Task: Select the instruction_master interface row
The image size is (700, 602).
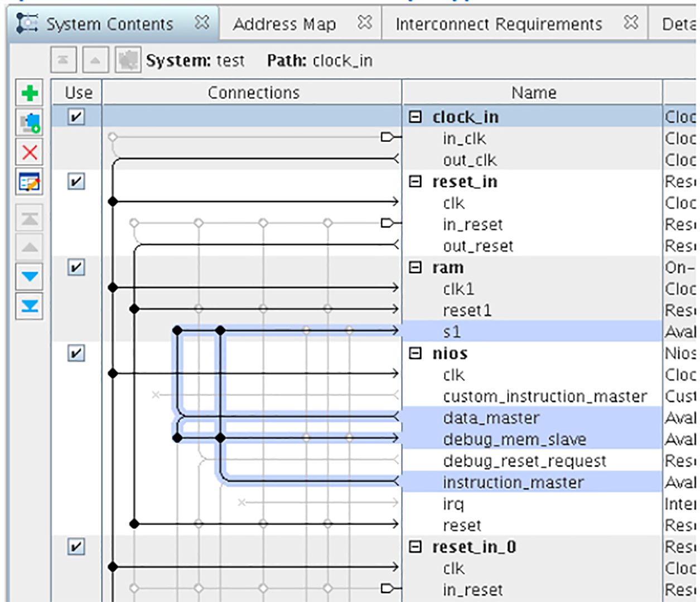Action: (513, 482)
